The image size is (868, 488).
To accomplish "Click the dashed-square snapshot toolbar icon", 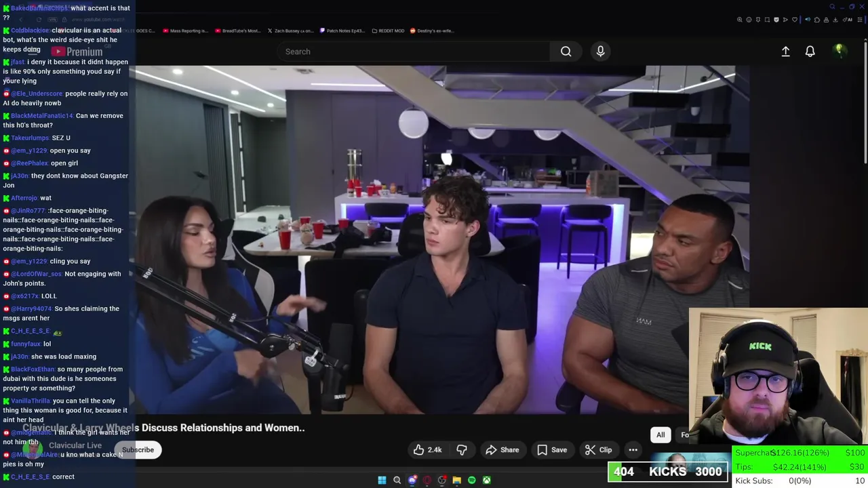I will pyautogui.click(x=767, y=20).
